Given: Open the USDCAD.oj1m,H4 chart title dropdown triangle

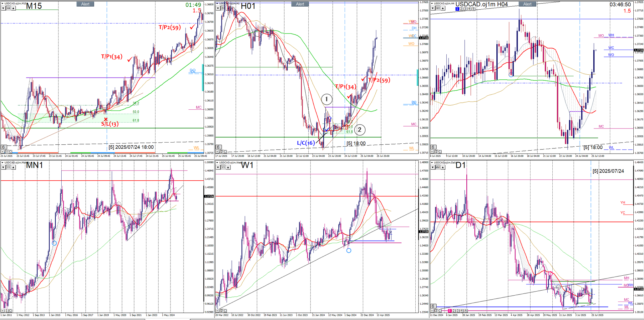Looking at the screenshot, I should [x=432, y=3].
